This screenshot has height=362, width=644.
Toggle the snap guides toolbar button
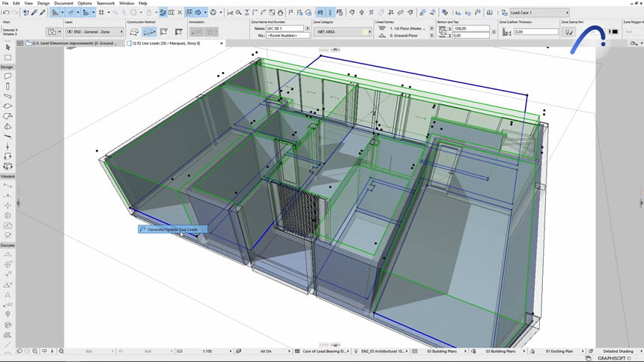tap(70, 13)
